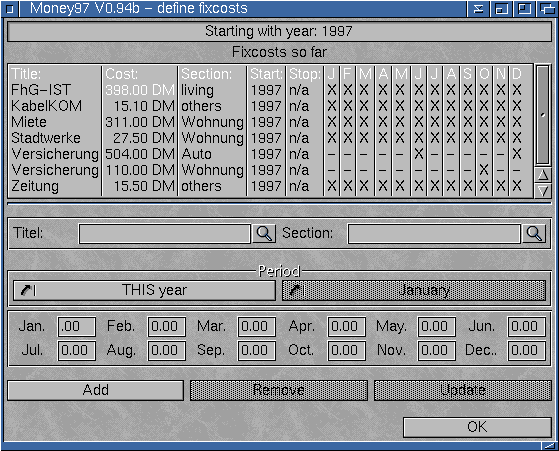
Task: Select the FhG-IST fixcost row
Action: coord(271,90)
